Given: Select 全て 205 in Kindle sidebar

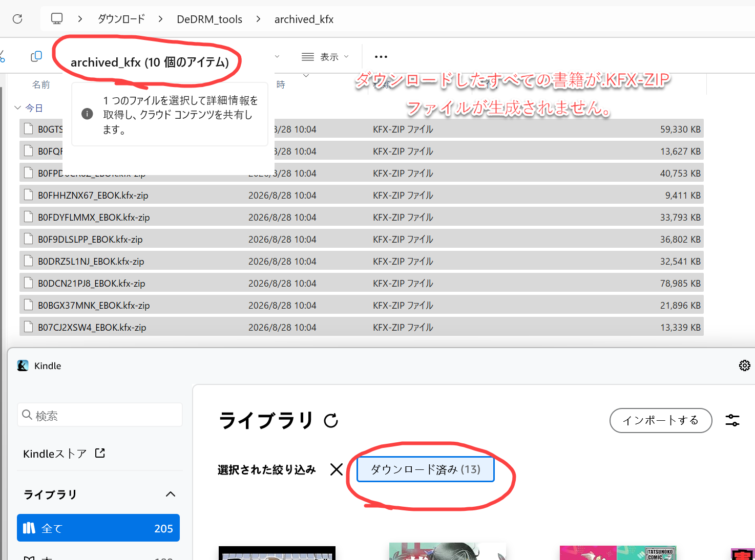Looking at the screenshot, I should click(98, 528).
